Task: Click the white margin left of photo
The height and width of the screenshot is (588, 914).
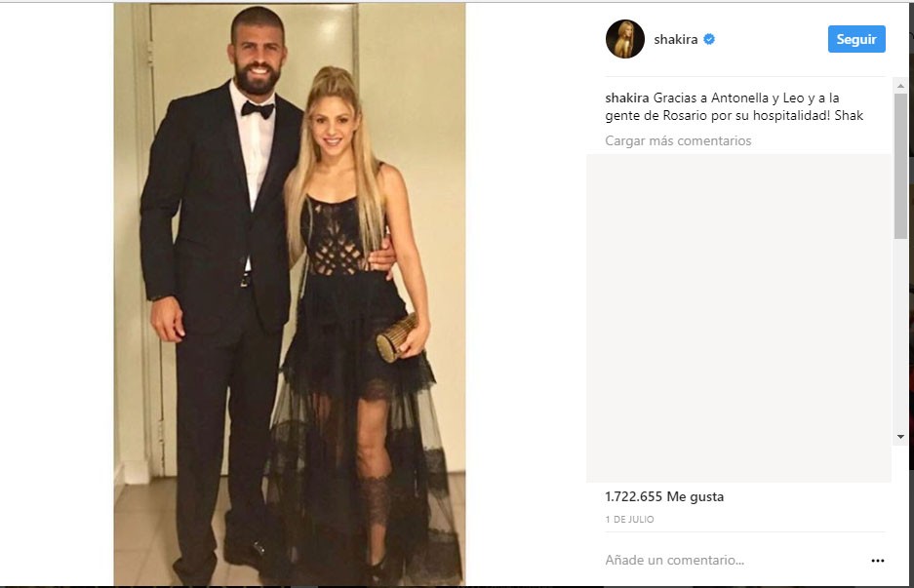Action: coord(57,294)
